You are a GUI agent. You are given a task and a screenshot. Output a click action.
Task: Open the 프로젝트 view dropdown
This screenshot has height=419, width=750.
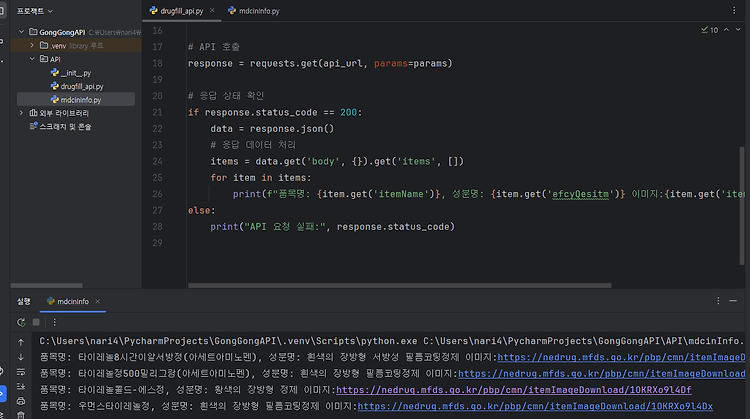35,11
